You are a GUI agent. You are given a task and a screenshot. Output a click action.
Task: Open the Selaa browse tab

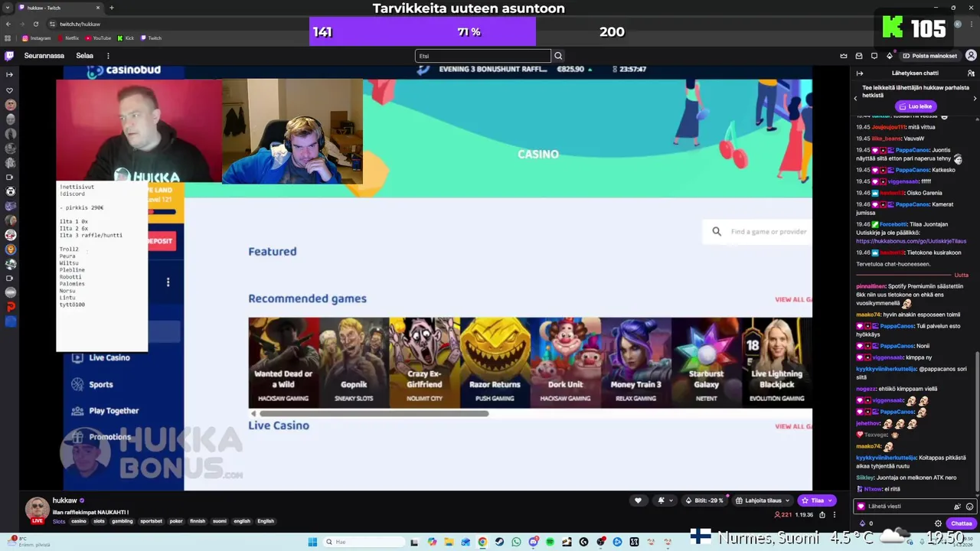tap(84, 56)
